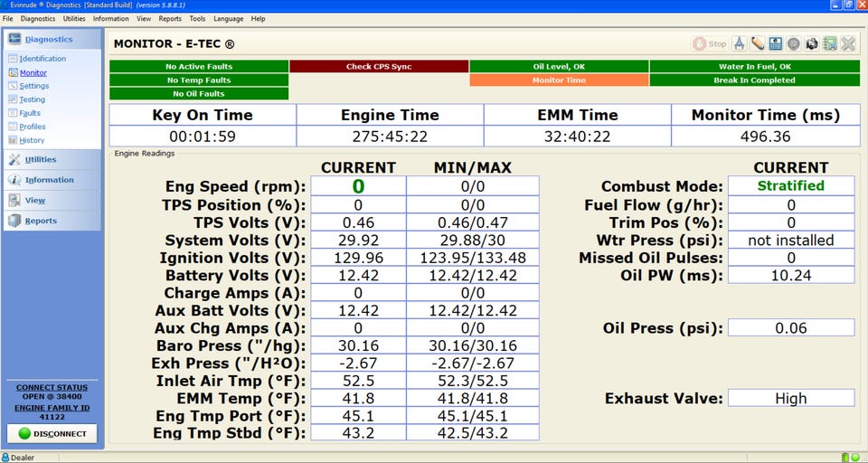The height and width of the screenshot is (463, 868).
Task: Click the Testing sidebar icon
Action: pos(13,99)
